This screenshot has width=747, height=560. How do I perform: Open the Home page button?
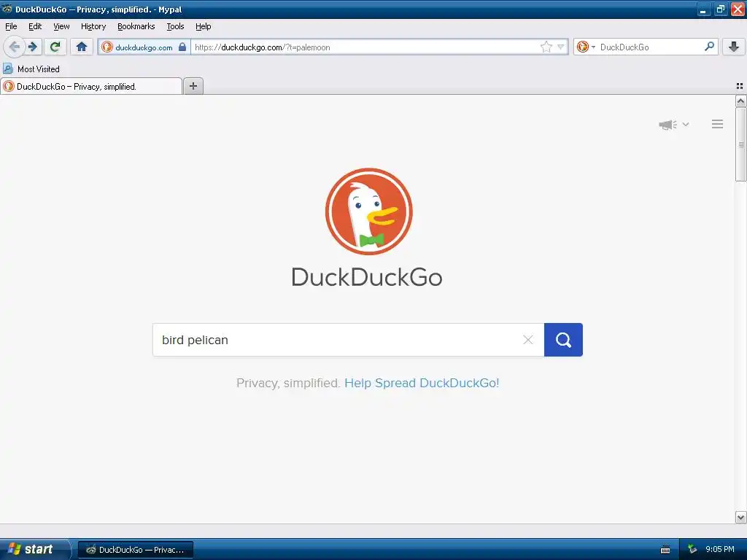click(x=82, y=47)
